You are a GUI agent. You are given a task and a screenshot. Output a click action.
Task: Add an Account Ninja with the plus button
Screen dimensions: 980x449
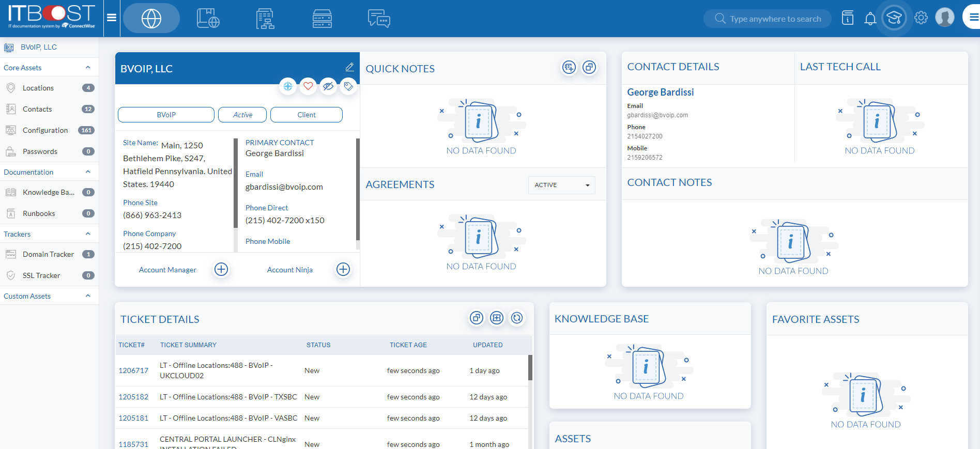pos(343,269)
